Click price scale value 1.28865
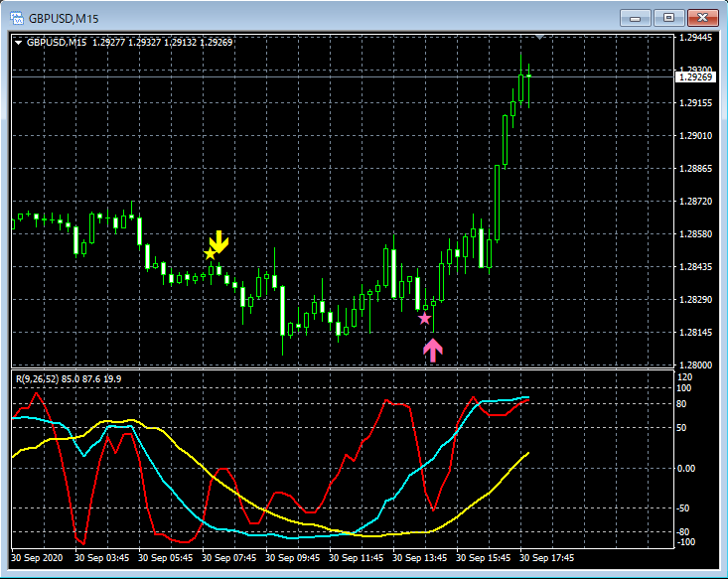Image resolution: width=728 pixels, height=579 pixels. [x=695, y=169]
